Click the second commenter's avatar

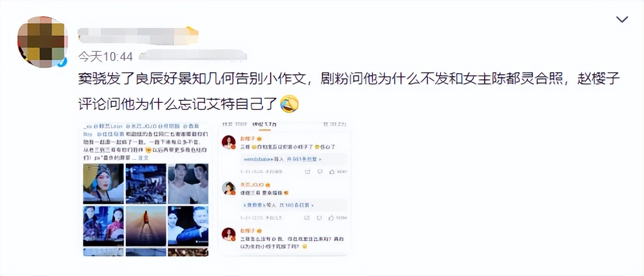[228, 188]
